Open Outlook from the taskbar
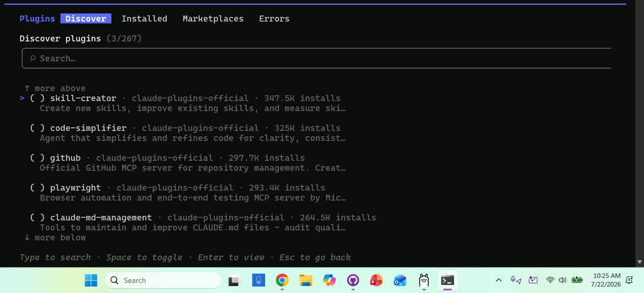The height and width of the screenshot is (293, 644). (x=400, y=280)
